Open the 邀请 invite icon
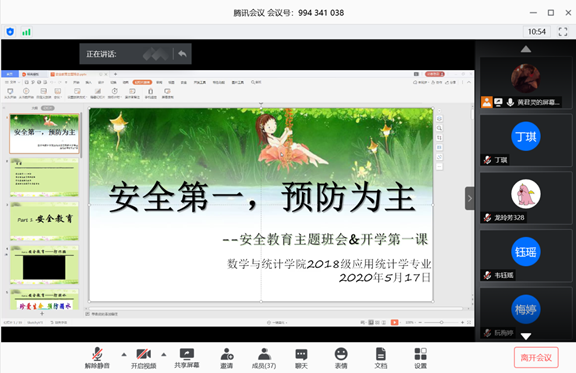This screenshot has height=373, width=576. pos(227,358)
